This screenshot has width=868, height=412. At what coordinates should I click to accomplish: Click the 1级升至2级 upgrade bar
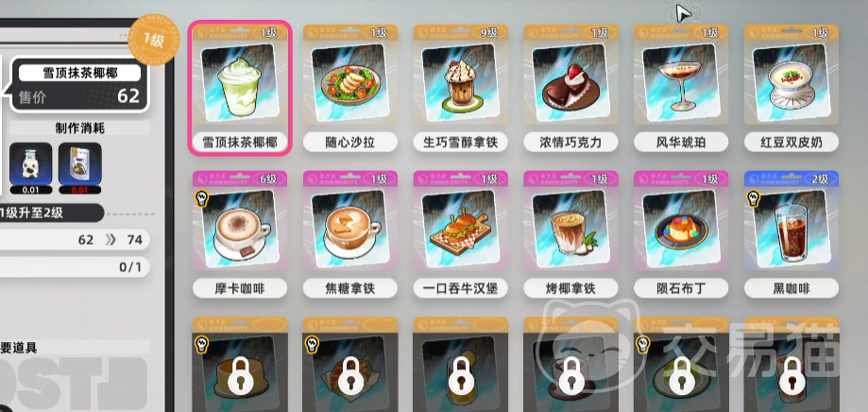point(51,213)
